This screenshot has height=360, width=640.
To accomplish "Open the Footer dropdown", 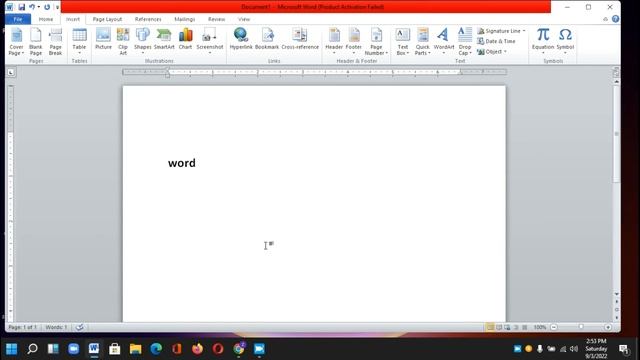I will point(353,41).
